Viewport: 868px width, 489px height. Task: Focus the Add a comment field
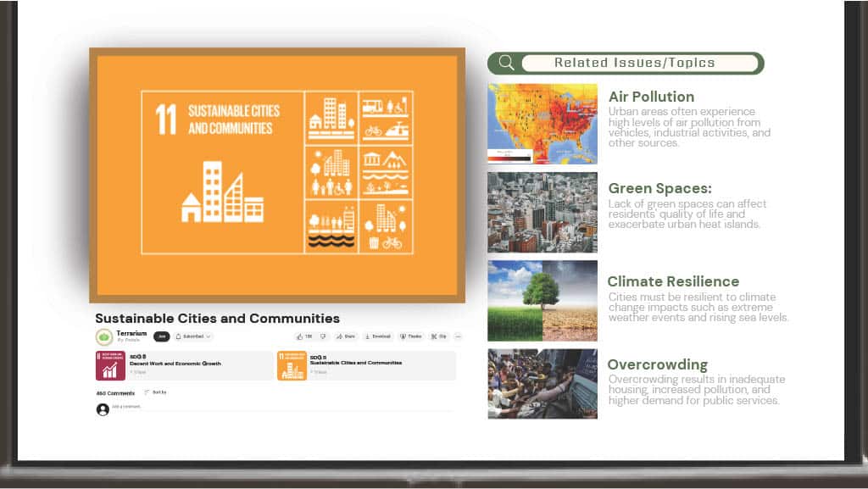pos(282,407)
